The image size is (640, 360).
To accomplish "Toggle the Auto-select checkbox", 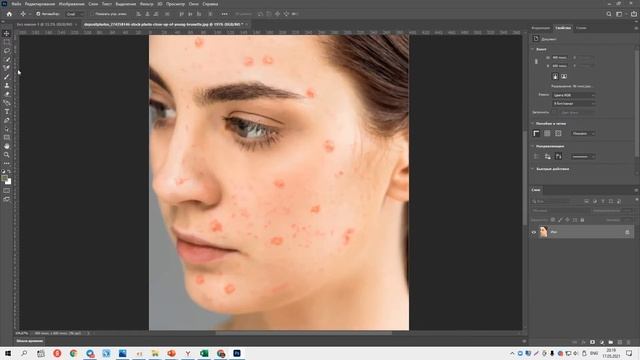I will (x=38, y=14).
